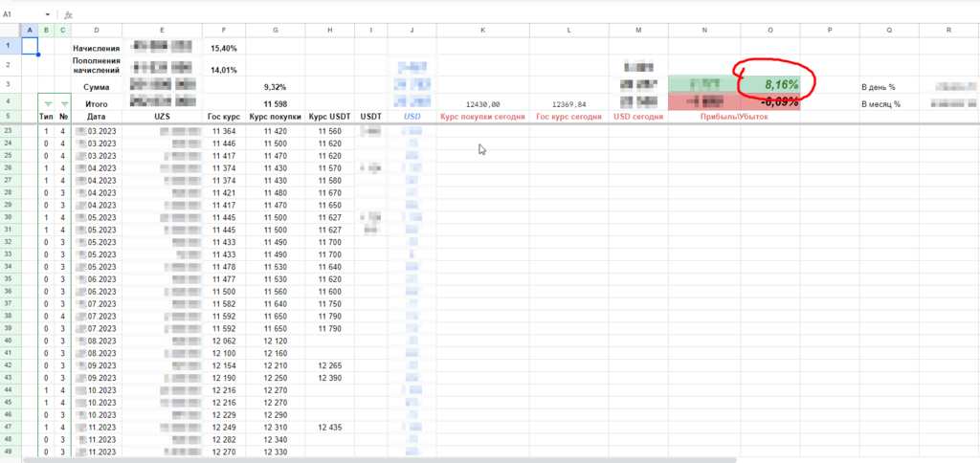The width and height of the screenshot is (980, 463).
Task: Click the В день % label
Action: click(878, 87)
